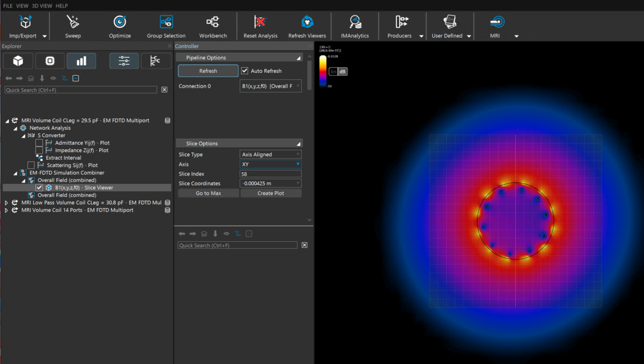Click the Reset Analysis icon
This screenshot has height=364, width=644.
[x=260, y=22]
